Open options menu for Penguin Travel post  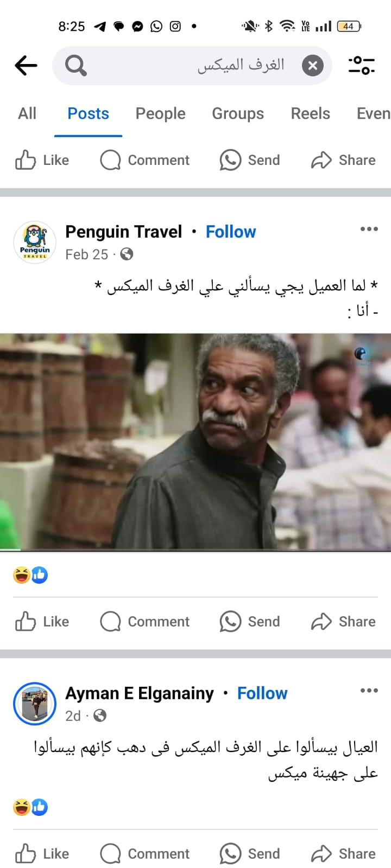point(369,229)
